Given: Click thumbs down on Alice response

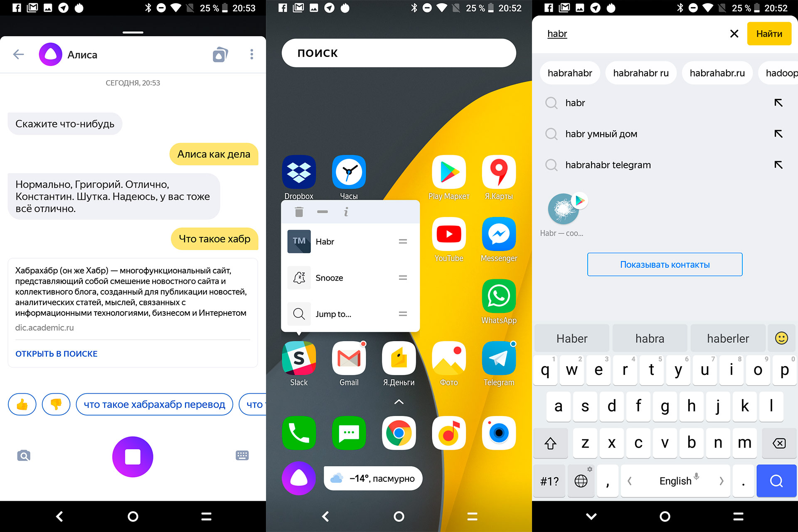Looking at the screenshot, I should tap(57, 405).
